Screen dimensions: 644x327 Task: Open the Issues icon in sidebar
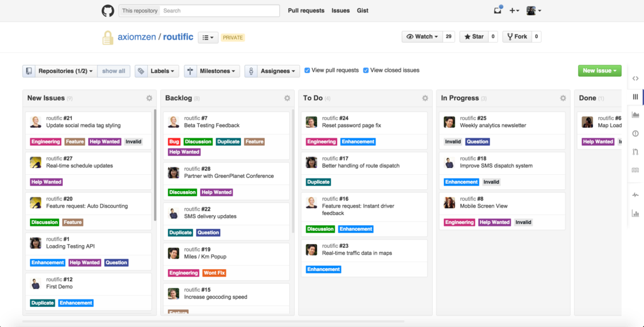click(635, 133)
